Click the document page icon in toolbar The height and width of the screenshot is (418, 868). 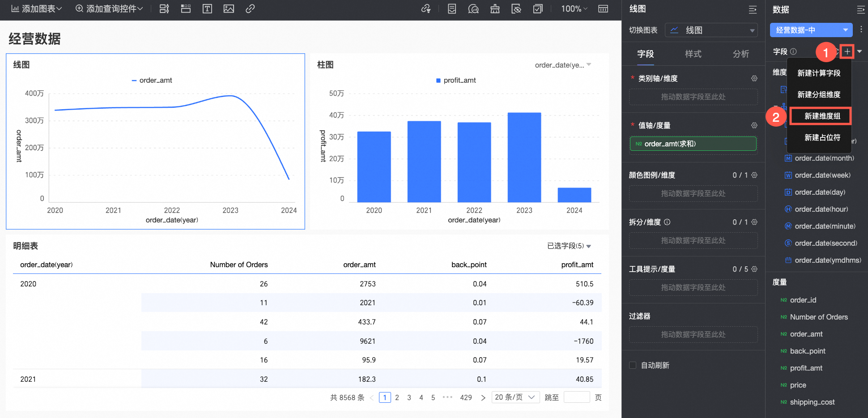tap(452, 9)
